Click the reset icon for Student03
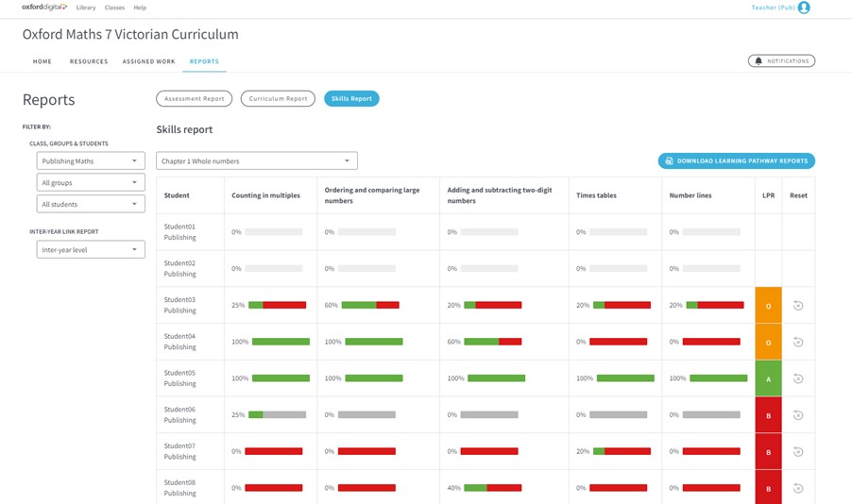This screenshot has width=852, height=504. coord(797,305)
